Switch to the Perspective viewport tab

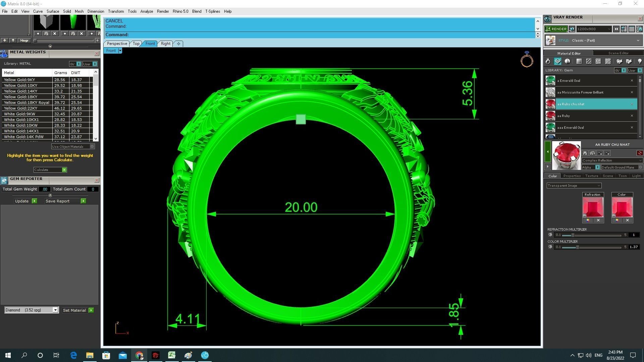(117, 44)
